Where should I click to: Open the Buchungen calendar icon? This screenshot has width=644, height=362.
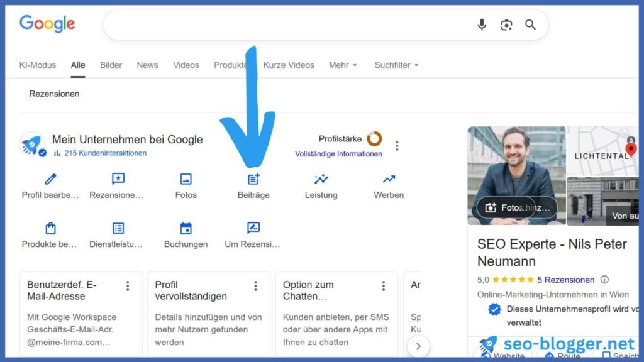186,229
